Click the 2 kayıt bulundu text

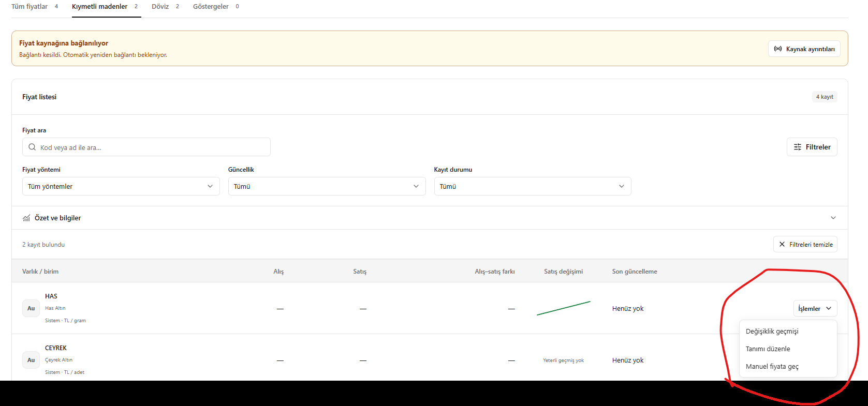tap(43, 245)
